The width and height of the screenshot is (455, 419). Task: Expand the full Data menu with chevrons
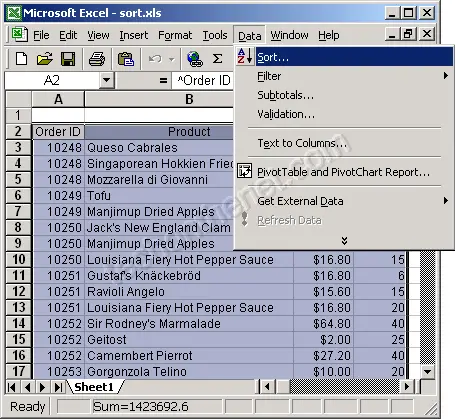coord(344,240)
